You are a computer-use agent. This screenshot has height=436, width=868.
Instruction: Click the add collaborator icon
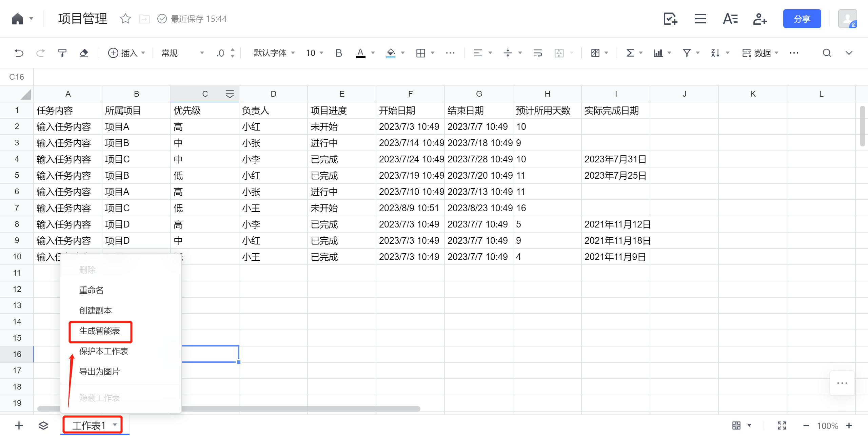(x=760, y=19)
